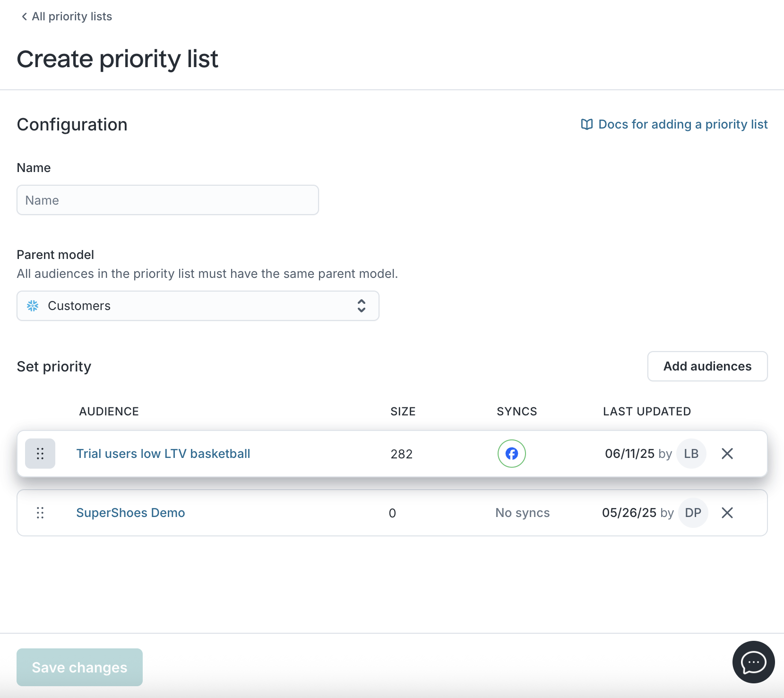Remove SuperShoes Demo audience from list
Screen dimensions: 784x698
point(727,513)
